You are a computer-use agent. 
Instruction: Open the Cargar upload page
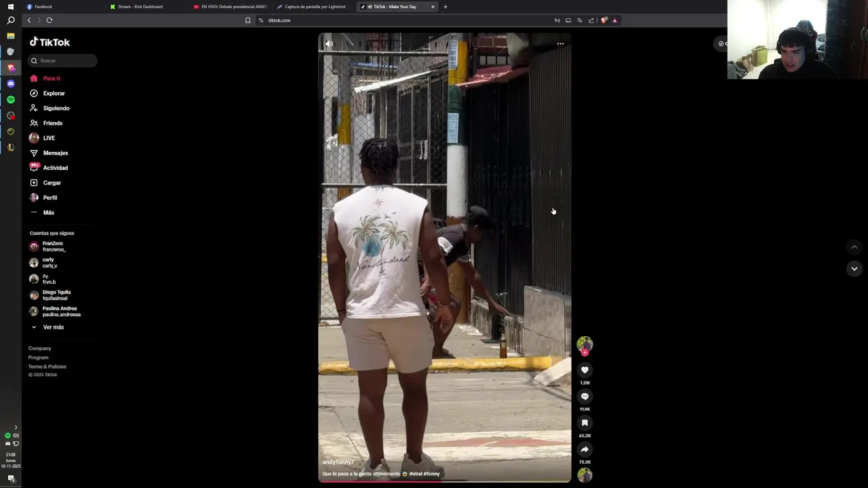point(45,183)
